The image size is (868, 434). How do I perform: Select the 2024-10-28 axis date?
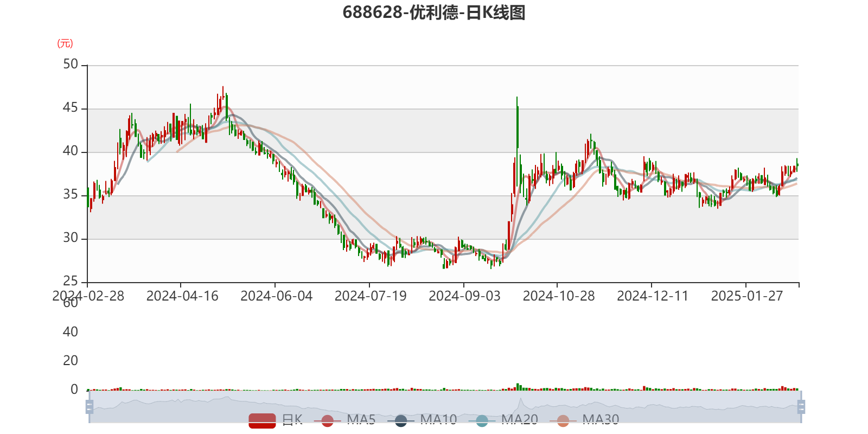(x=559, y=296)
